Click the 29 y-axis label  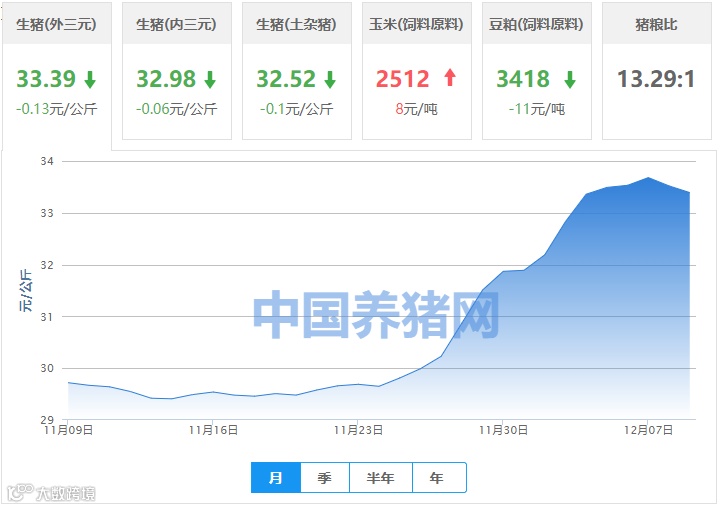point(47,419)
